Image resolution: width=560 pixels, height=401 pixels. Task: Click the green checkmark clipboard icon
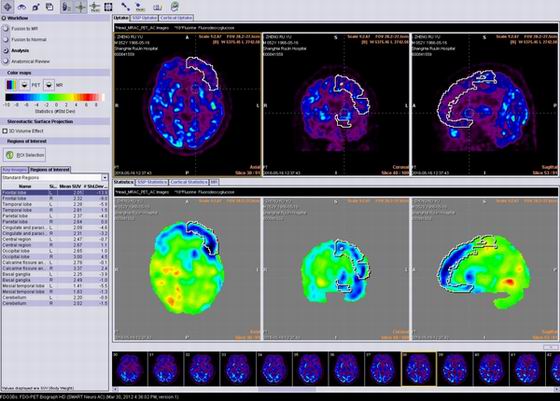[174, 6]
